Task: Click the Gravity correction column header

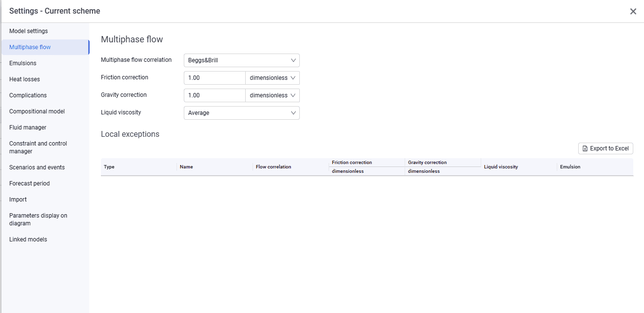Action: pyautogui.click(x=443, y=163)
